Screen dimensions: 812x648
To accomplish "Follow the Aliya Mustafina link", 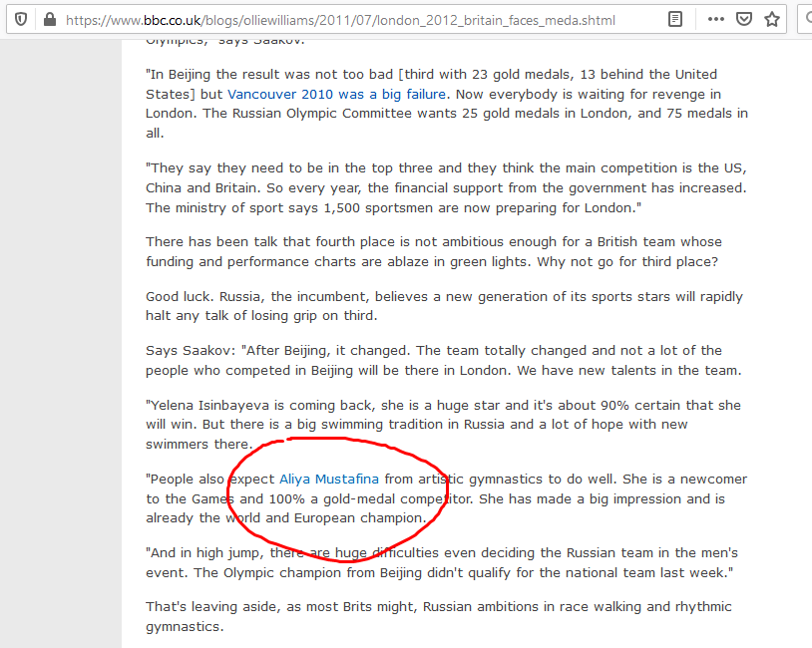I will [329, 480].
